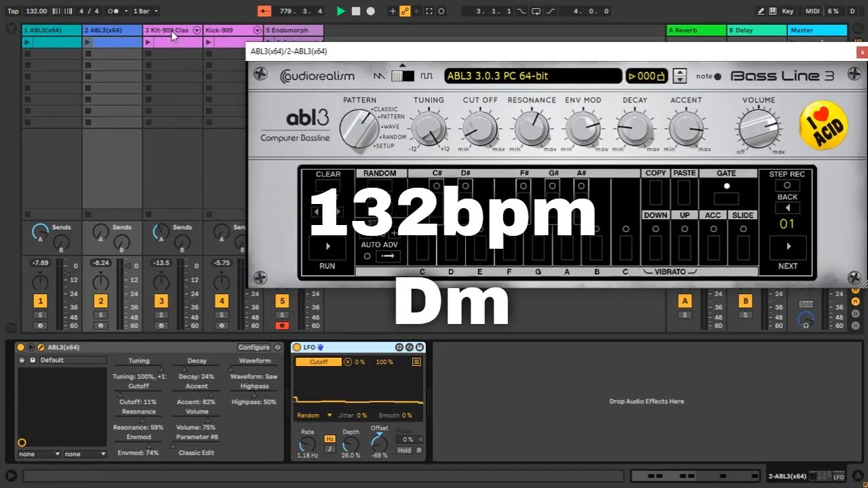Select square waveform icon in ABL3

point(427,76)
